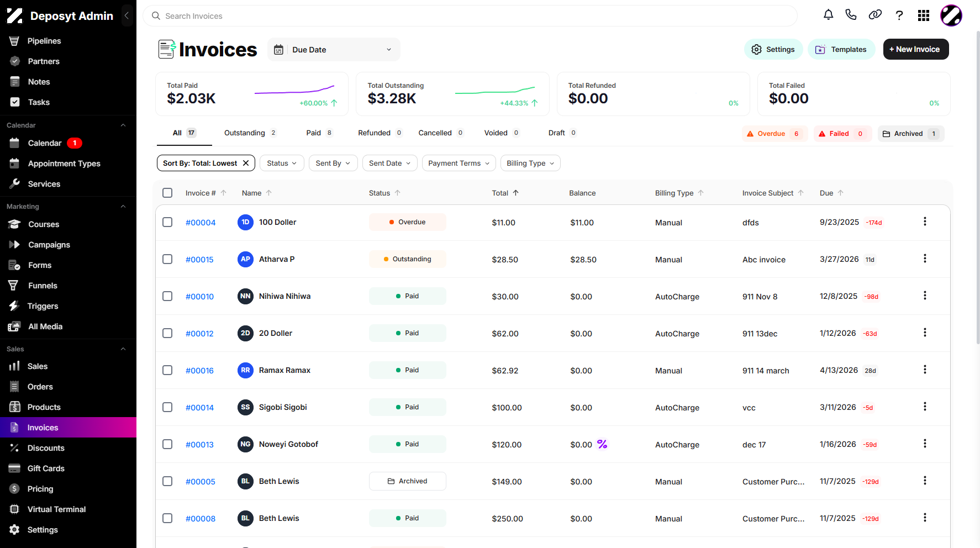Select the checkbox for invoice #00005
980x548 pixels.
167,481
